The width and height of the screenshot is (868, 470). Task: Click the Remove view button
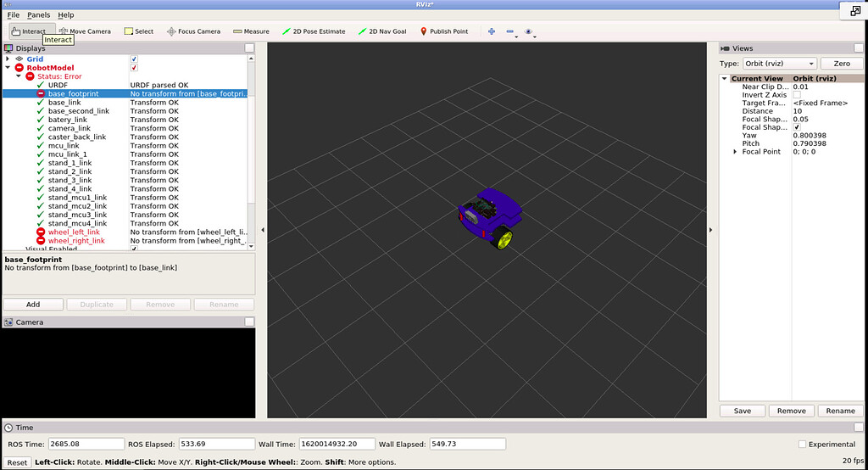point(792,411)
